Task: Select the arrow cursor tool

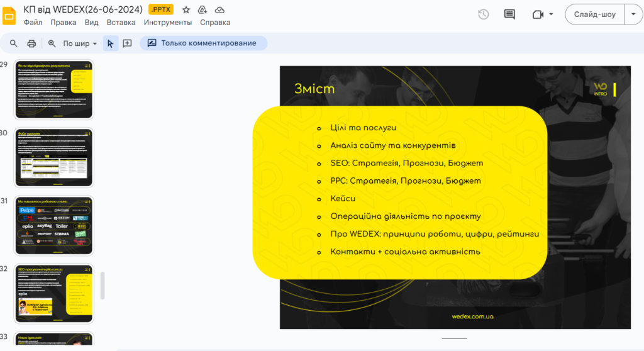Action: click(110, 43)
